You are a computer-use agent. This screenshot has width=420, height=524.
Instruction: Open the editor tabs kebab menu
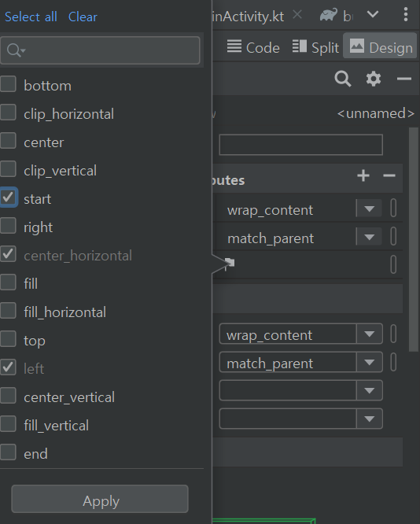pyautogui.click(x=406, y=14)
